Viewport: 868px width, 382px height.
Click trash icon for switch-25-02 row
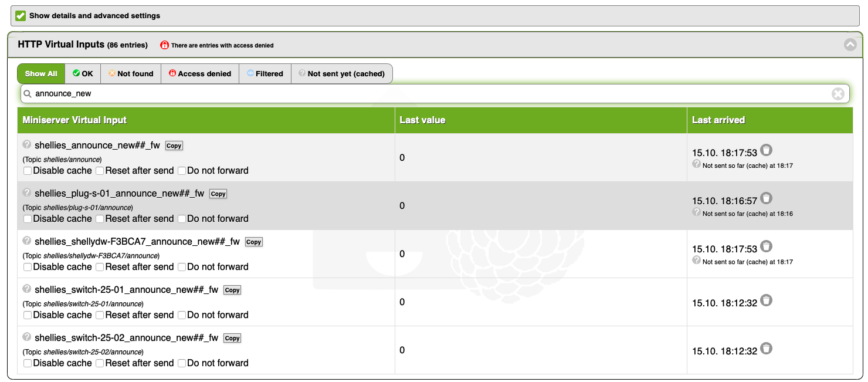766,349
